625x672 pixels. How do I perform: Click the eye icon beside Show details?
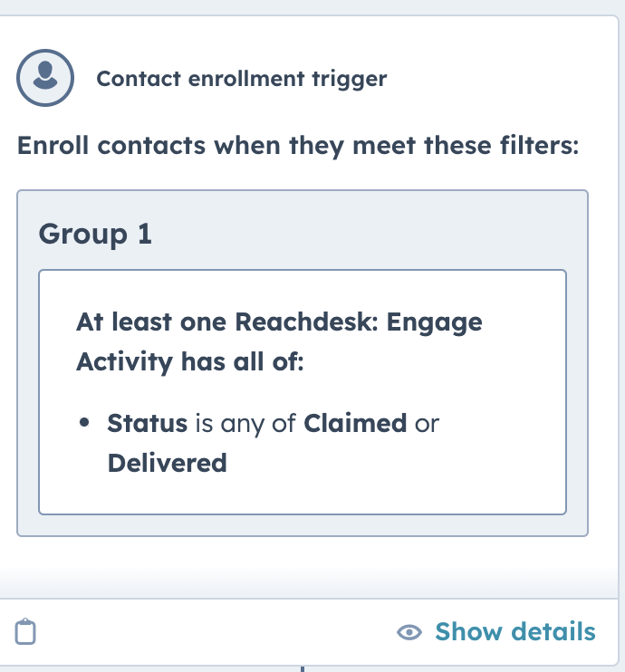click(x=409, y=632)
